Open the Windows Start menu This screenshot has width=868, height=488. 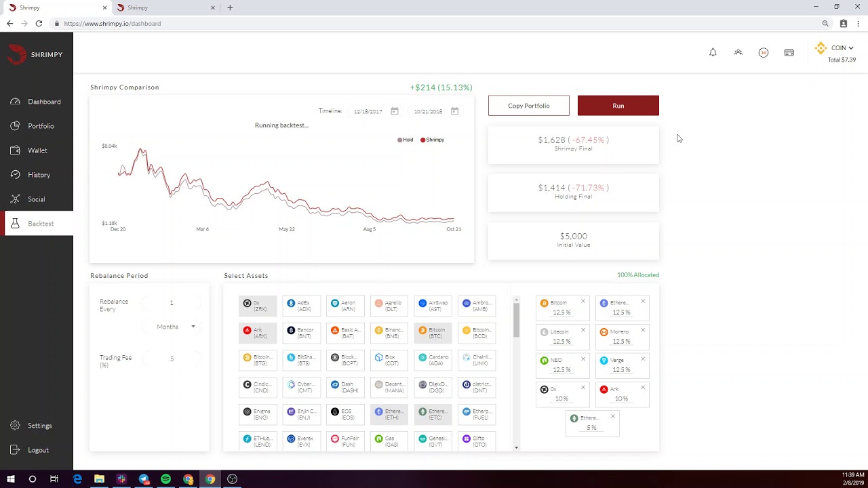[x=10, y=479]
